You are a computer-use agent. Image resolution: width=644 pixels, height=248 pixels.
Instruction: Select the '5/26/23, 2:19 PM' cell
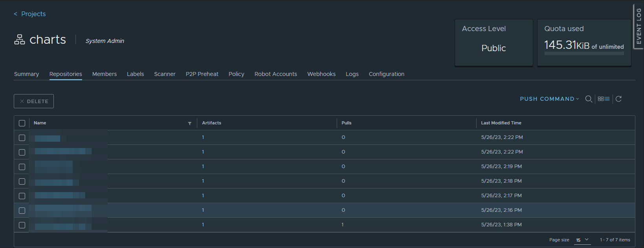(501, 167)
